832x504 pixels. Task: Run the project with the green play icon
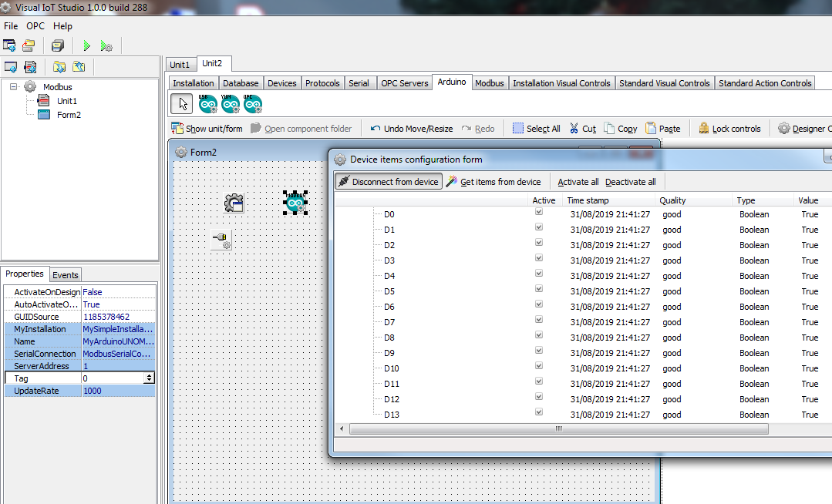(x=87, y=46)
